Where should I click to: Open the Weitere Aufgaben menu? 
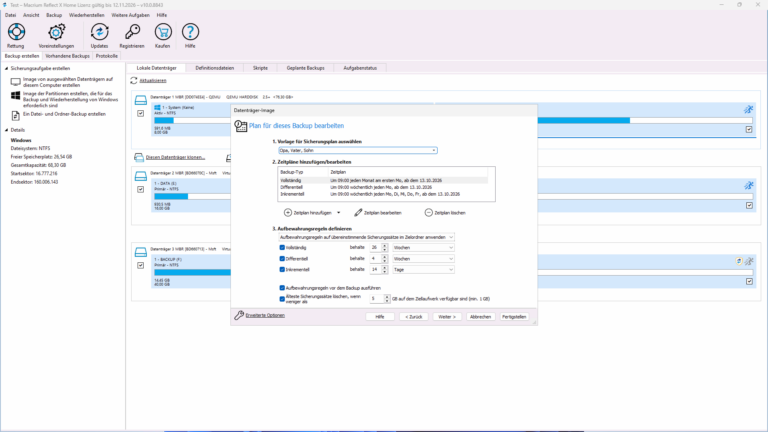pyautogui.click(x=130, y=15)
